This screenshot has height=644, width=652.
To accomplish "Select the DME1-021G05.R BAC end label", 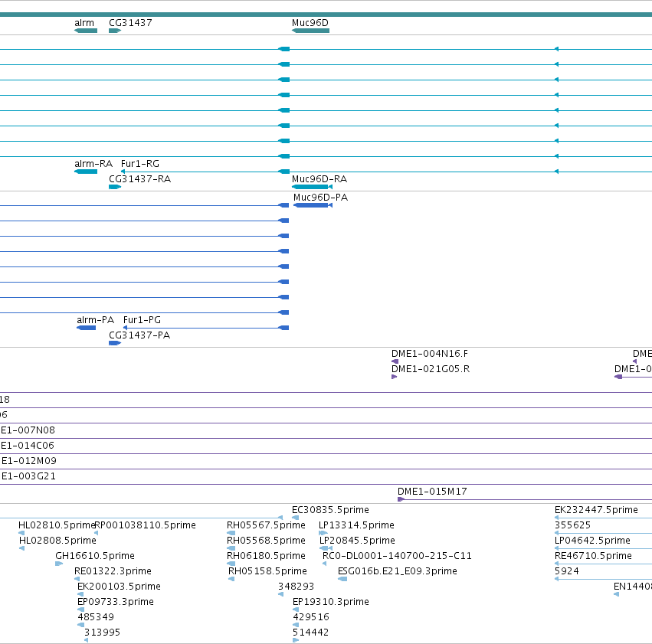I will 431,369.
